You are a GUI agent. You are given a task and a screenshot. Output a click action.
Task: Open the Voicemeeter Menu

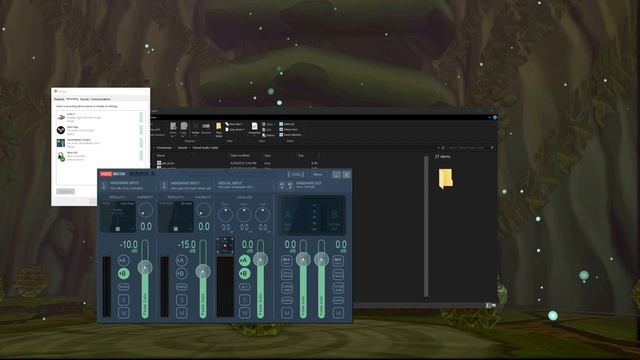[318, 174]
